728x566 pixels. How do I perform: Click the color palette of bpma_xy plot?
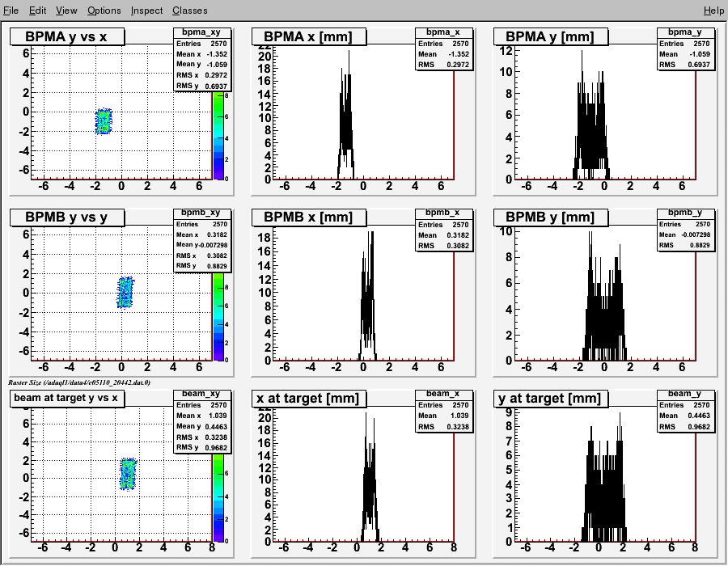tap(218, 136)
